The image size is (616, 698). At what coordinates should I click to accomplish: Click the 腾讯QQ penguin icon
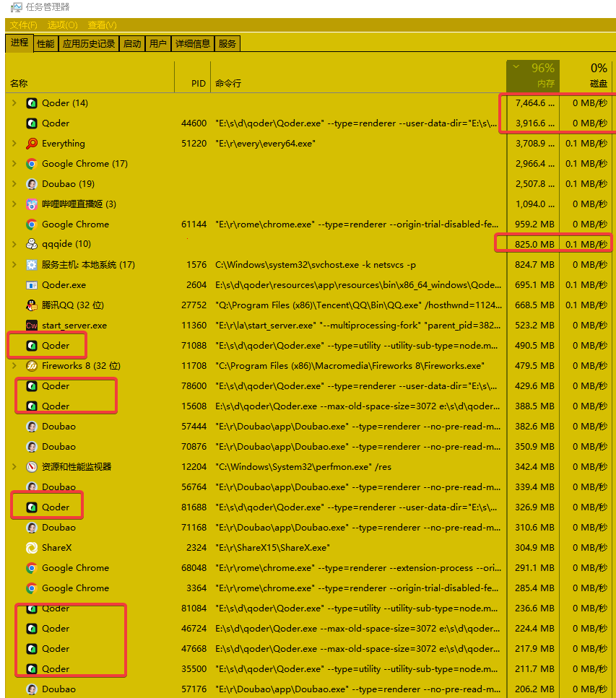click(x=32, y=305)
